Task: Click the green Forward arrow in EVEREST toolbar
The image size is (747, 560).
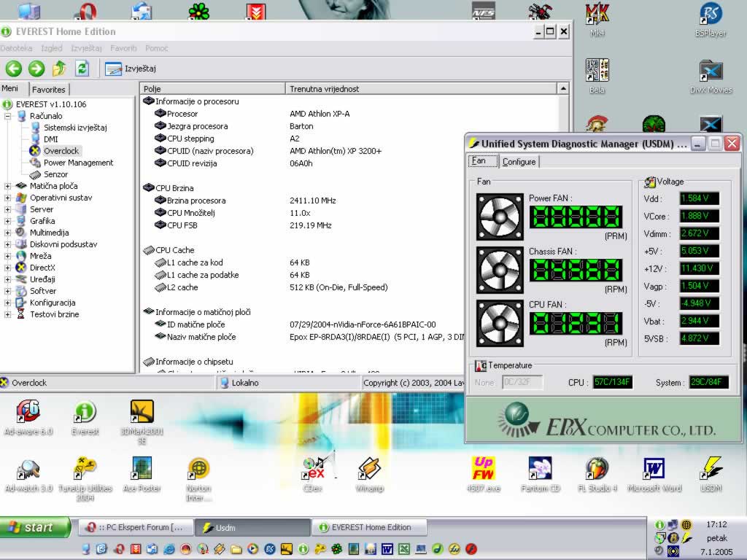Action: point(36,69)
